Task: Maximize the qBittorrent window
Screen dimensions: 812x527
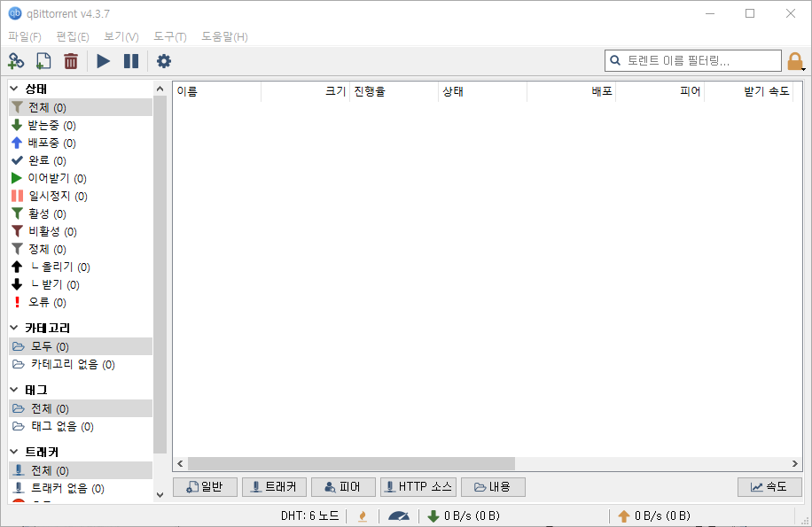Action: pos(750,13)
